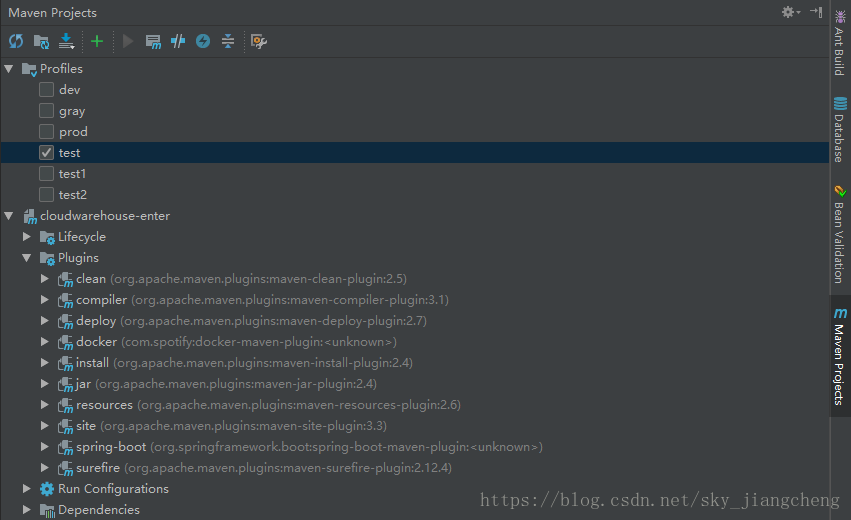
Task: Execute Maven goal icon
Action: (x=153, y=41)
